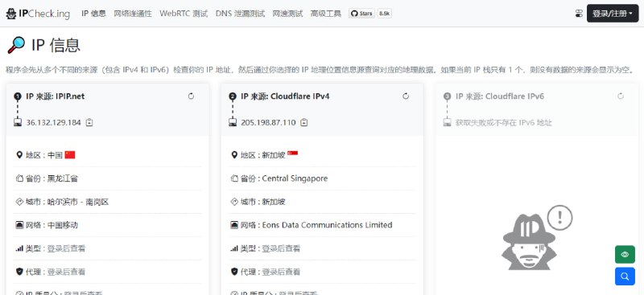Click province icon beside Central Singapore
The width and height of the screenshot is (644, 295).
point(234,178)
